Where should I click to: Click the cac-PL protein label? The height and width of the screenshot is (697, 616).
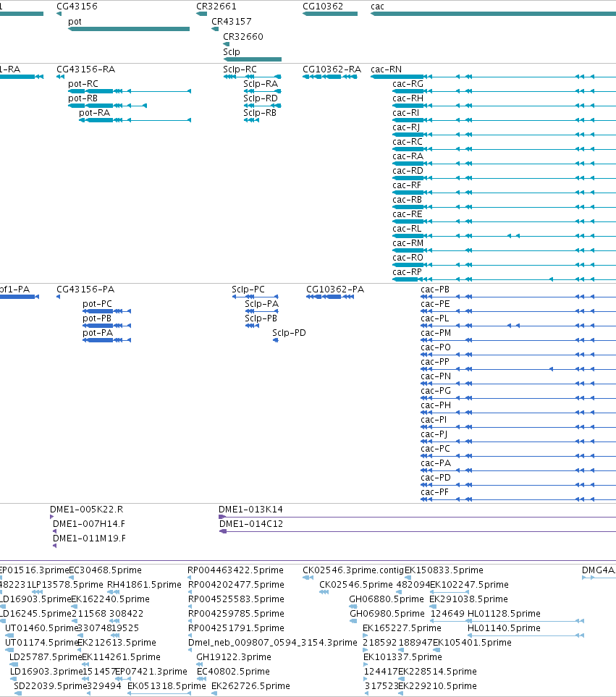point(434,318)
